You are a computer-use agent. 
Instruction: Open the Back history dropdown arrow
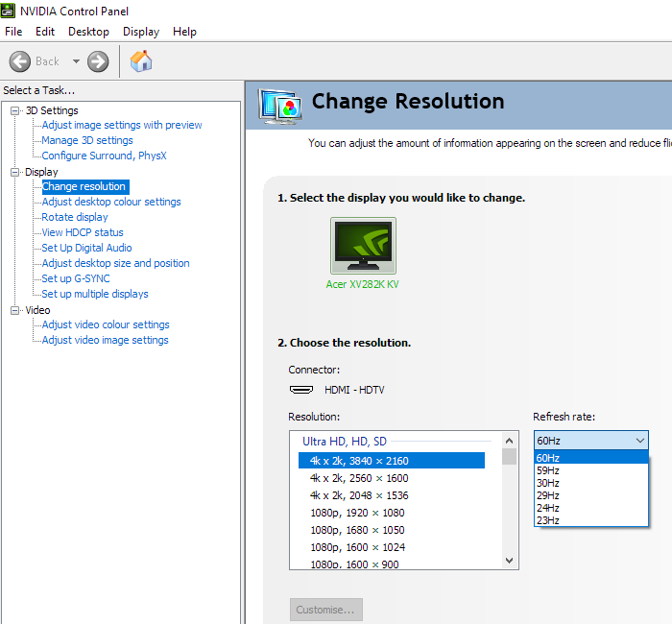click(76, 61)
